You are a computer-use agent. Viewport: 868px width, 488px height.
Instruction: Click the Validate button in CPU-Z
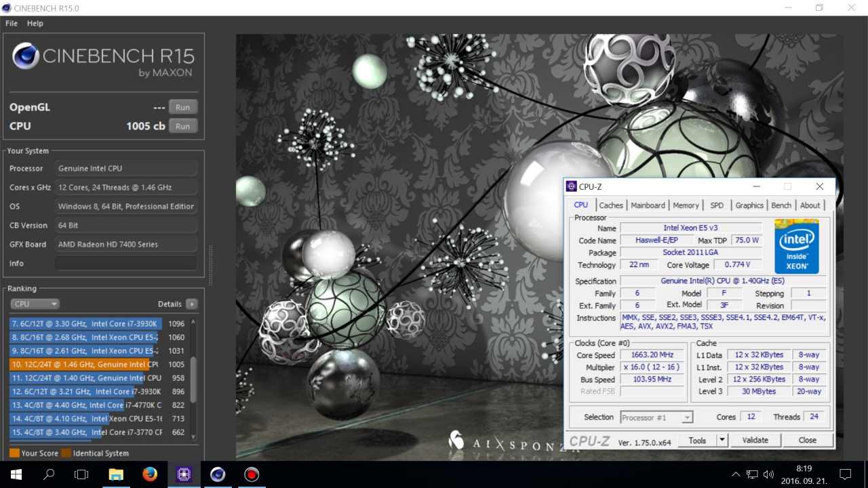[x=755, y=441]
